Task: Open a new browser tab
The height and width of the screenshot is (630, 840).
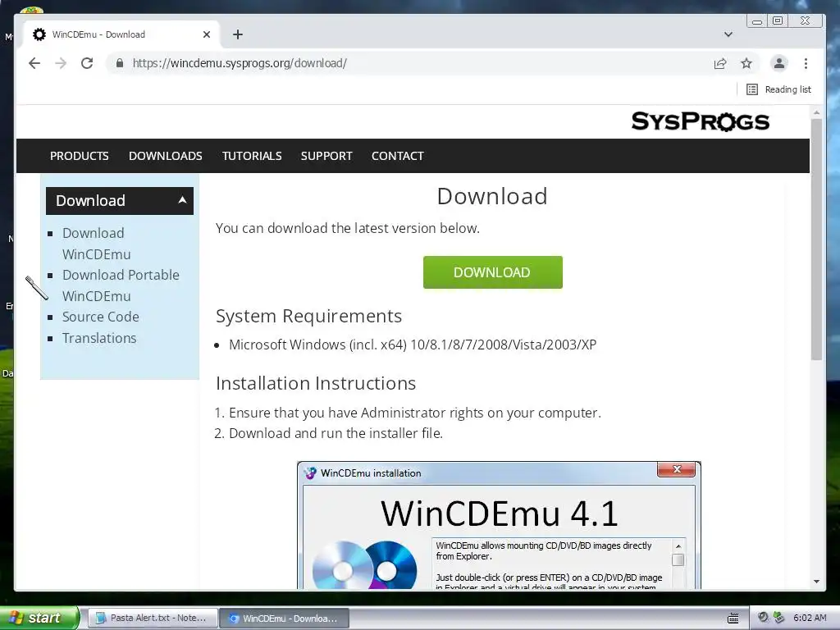Action: coord(238,34)
